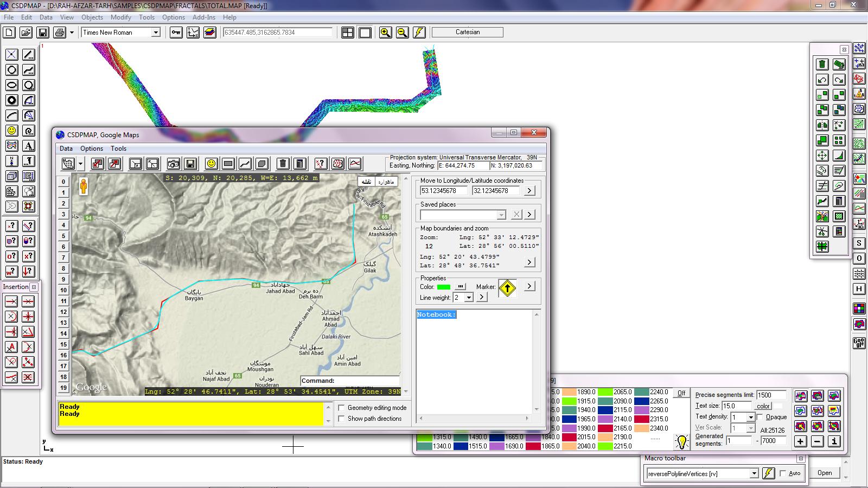Open the map icon dropdown arrow in Google Maps

(x=81, y=164)
